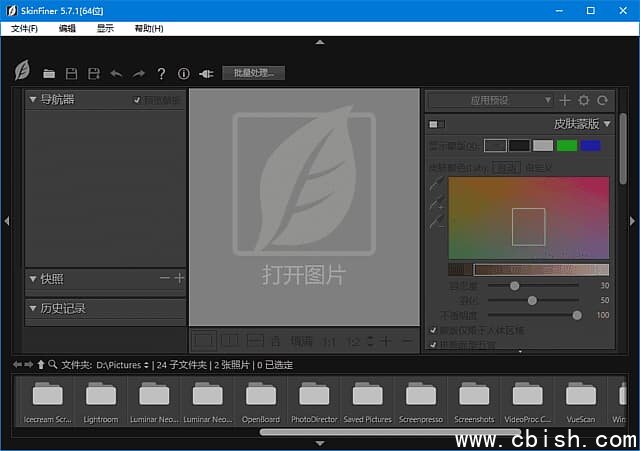Remove snapshot with the minus icon
Viewport: 640px width, 451px height.
tap(164, 278)
